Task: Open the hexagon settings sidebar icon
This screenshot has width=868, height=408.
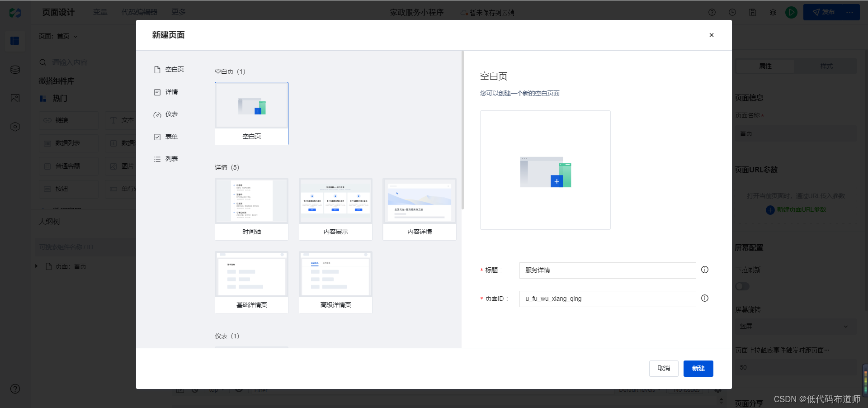Action: click(x=15, y=127)
